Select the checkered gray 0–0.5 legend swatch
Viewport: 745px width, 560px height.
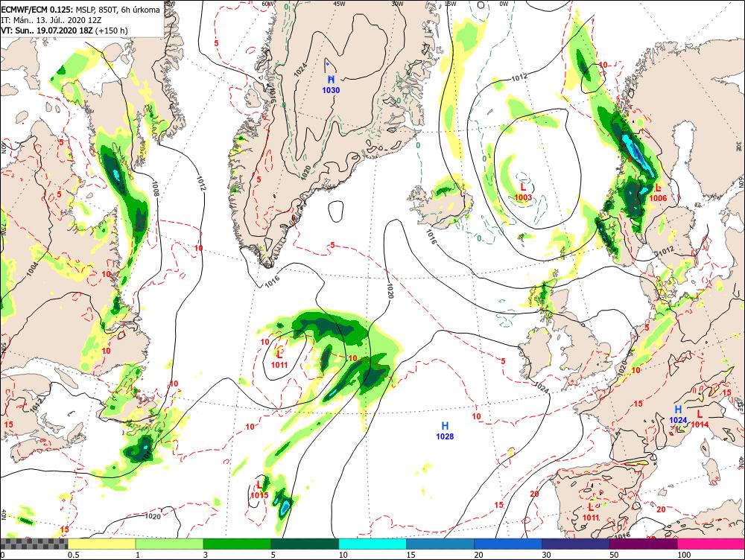pos(34,544)
